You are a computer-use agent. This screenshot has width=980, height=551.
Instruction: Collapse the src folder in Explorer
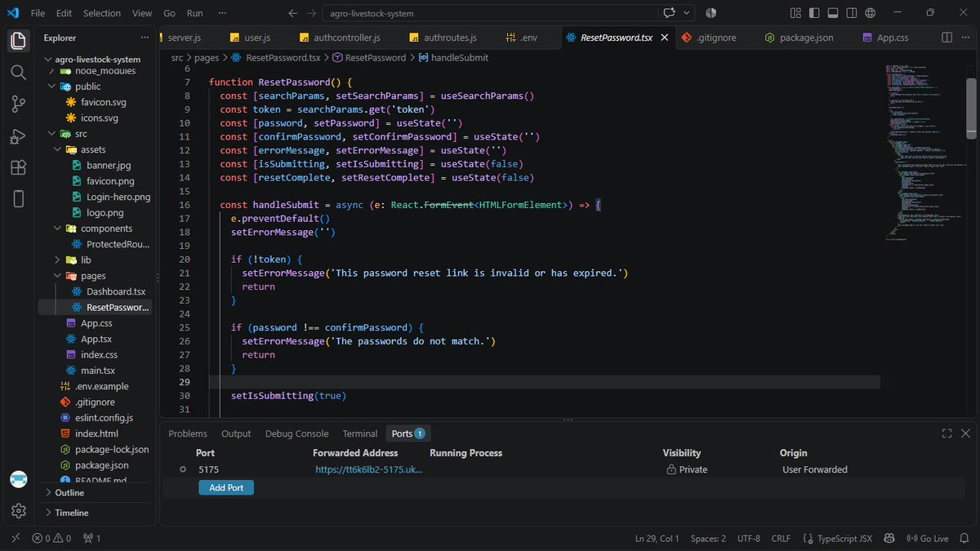[82, 134]
